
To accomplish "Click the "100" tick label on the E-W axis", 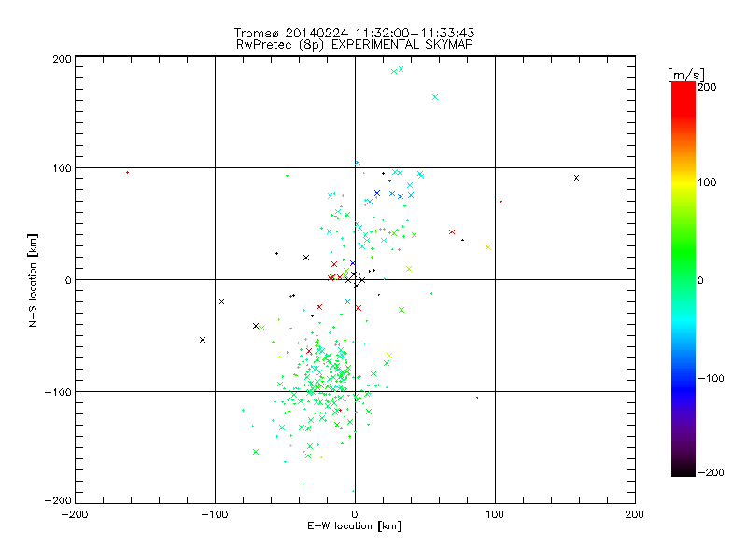I will tap(495, 514).
